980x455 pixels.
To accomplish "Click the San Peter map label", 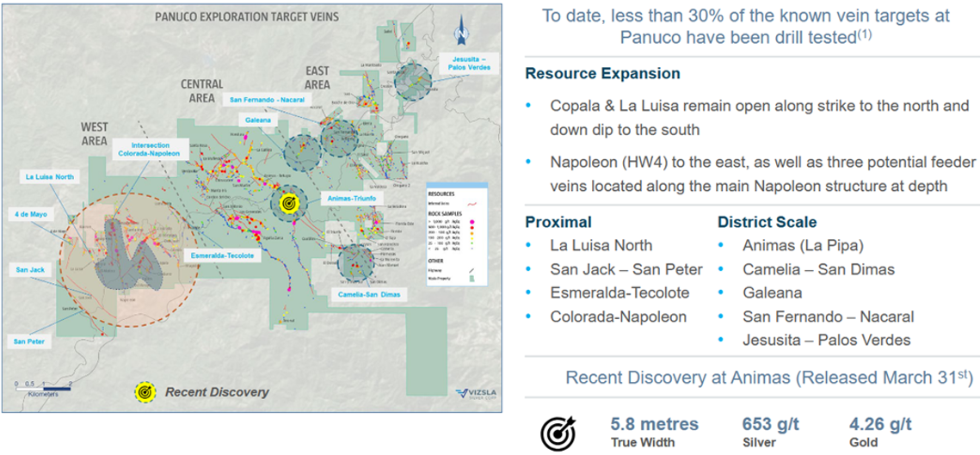I will (30, 341).
